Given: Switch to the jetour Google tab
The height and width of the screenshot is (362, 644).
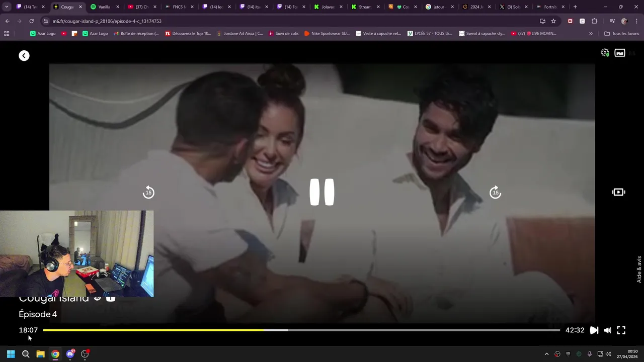Looking at the screenshot, I should click(439, 7).
